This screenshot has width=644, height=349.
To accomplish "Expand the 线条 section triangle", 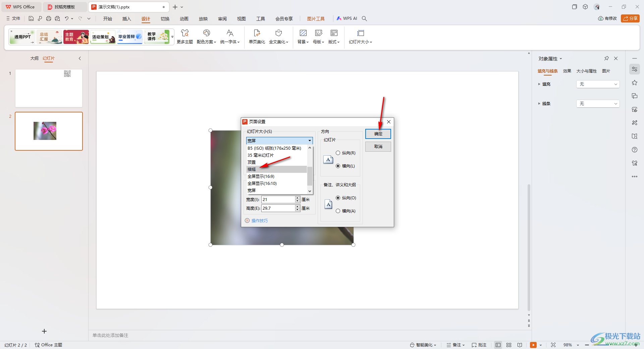I will click(x=539, y=104).
